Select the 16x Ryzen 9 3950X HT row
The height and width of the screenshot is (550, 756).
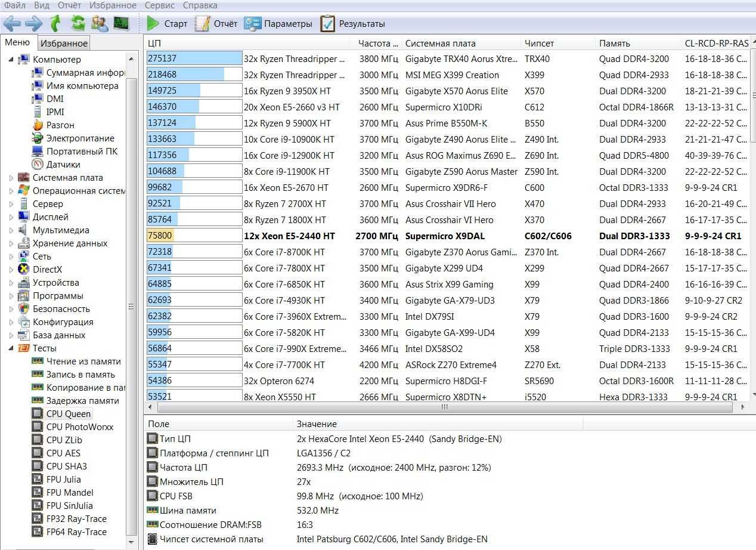click(448, 91)
